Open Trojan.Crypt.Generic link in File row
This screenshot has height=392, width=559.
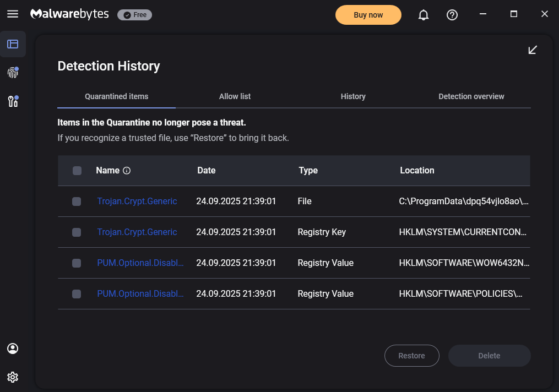pyautogui.click(x=137, y=202)
